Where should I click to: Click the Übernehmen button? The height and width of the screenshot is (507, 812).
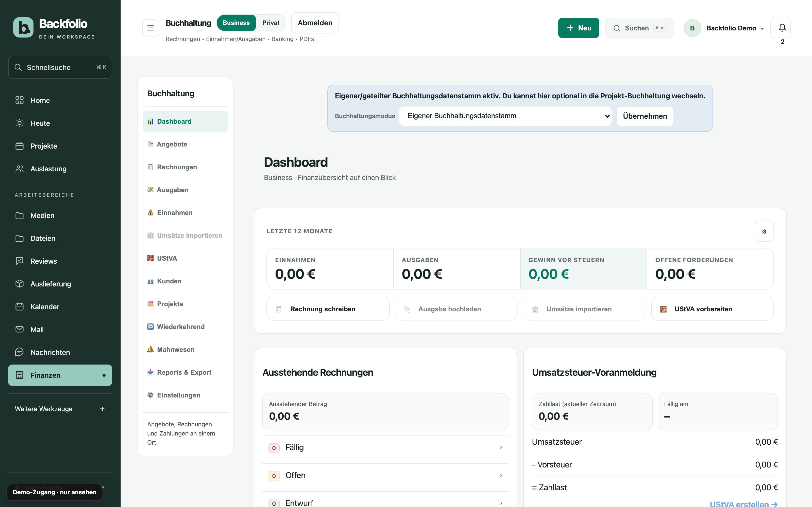(645, 116)
